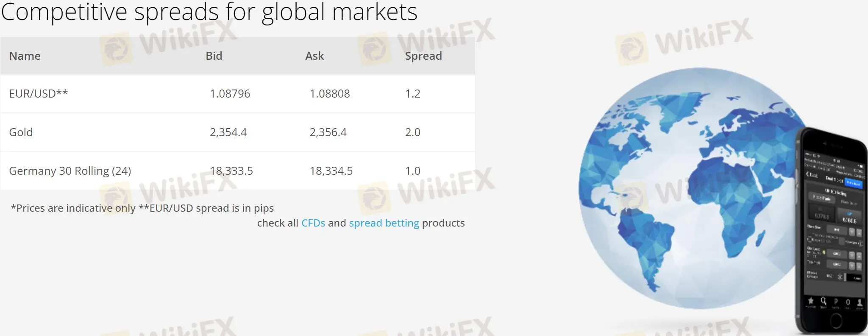
Task: Click the search icon on phone screen
Action: coord(823,301)
